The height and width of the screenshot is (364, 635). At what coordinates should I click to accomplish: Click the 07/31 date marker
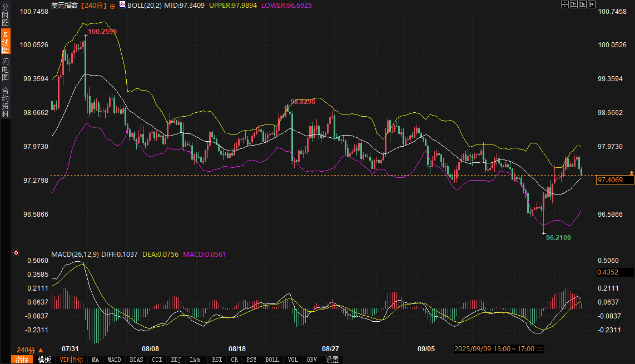click(70, 348)
